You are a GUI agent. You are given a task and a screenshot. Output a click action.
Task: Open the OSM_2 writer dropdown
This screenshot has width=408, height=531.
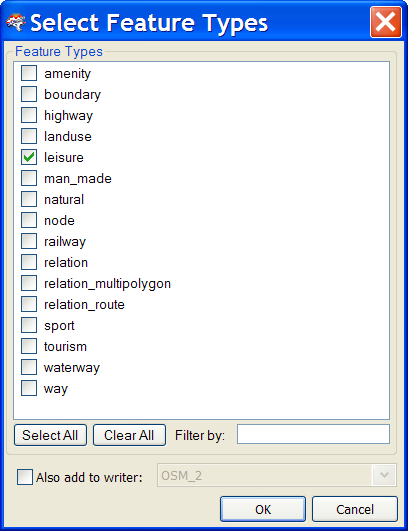click(x=384, y=475)
